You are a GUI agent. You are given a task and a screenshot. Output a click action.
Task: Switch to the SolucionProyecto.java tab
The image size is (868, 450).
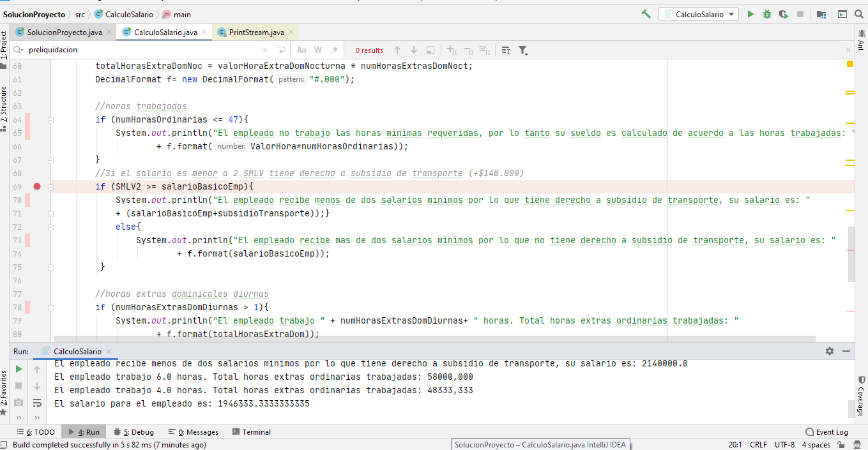[x=64, y=32]
